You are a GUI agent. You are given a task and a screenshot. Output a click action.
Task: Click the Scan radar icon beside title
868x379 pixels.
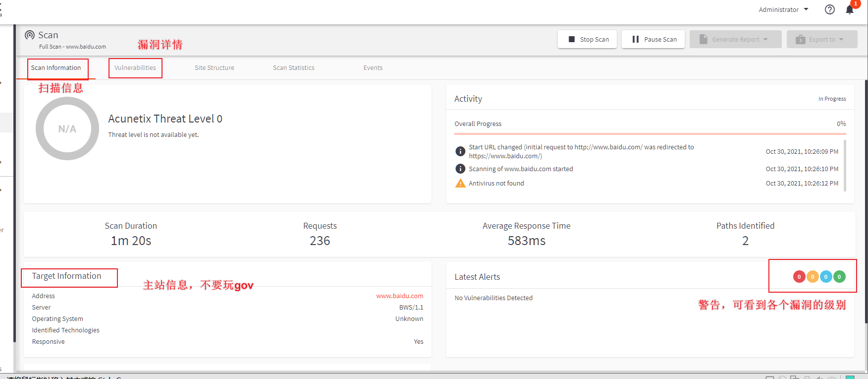(x=30, y=35)
